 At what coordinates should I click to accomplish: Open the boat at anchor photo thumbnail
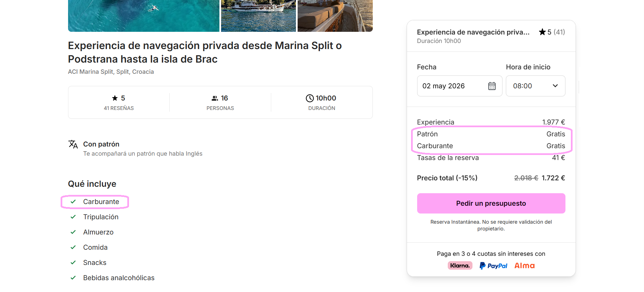(x=258, y=16)
